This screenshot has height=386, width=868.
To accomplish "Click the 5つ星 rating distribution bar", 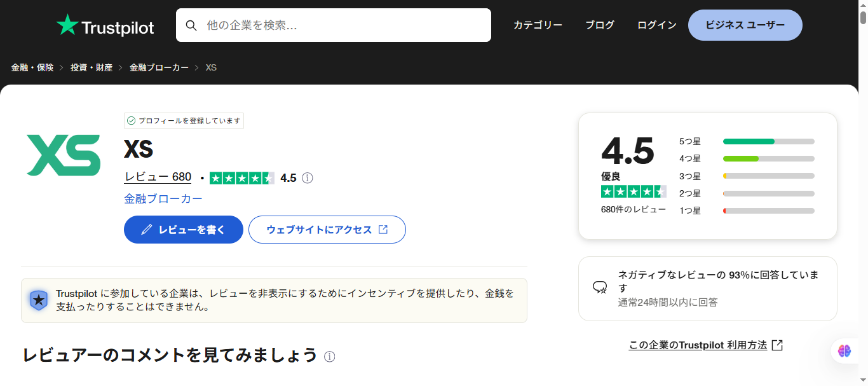I will [768, 141].
